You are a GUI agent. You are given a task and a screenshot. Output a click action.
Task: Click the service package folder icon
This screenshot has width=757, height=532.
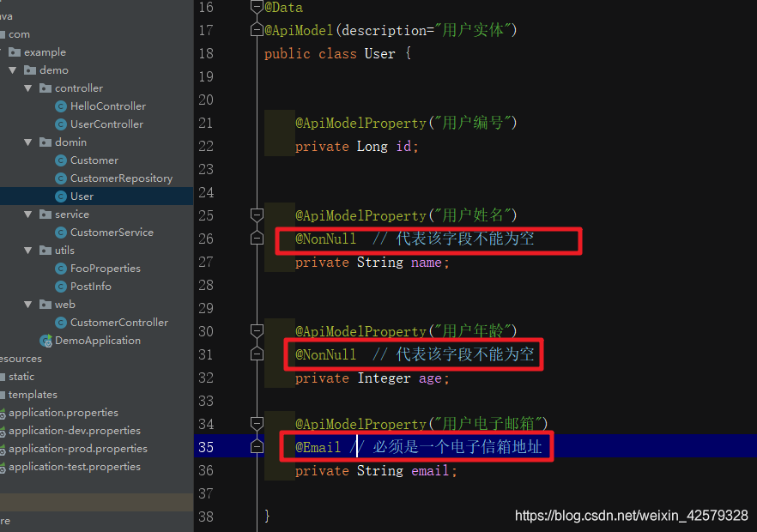(45, 215)
